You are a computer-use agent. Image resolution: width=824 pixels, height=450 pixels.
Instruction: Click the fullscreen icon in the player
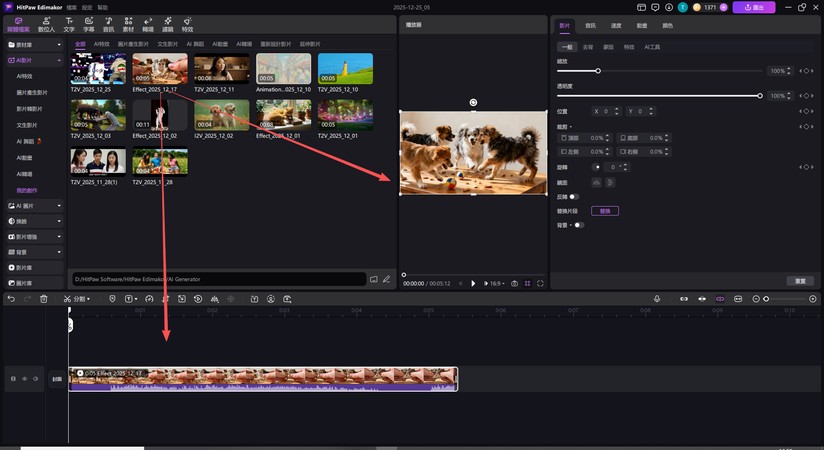pyautogui.click(x=540, y=283)
